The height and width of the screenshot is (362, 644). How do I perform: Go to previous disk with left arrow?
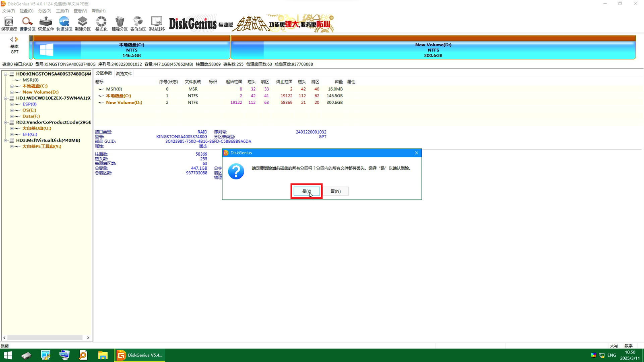pyautogui.click(x=12, y=39)
